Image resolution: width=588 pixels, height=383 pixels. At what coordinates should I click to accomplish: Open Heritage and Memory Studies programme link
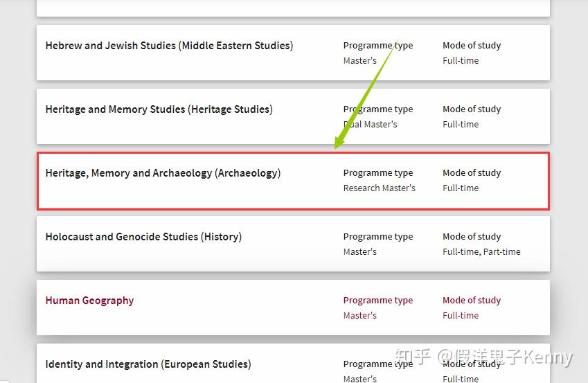click(x=159, y=109)
